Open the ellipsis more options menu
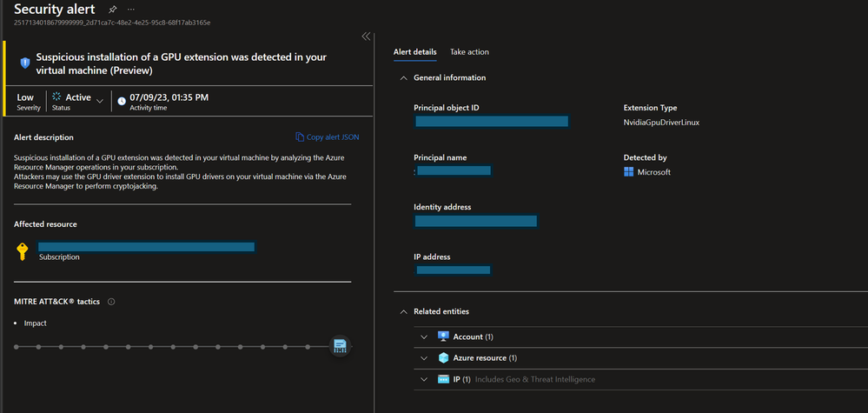 [x=131, y=9]
